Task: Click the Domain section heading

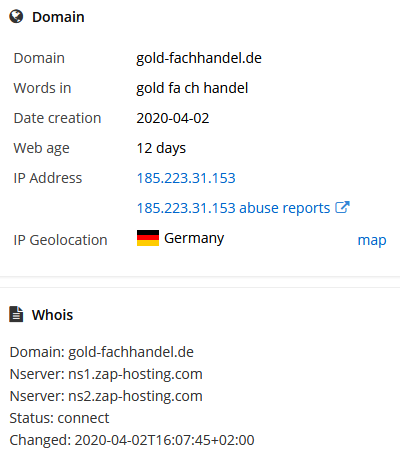Action: [58, 17]
